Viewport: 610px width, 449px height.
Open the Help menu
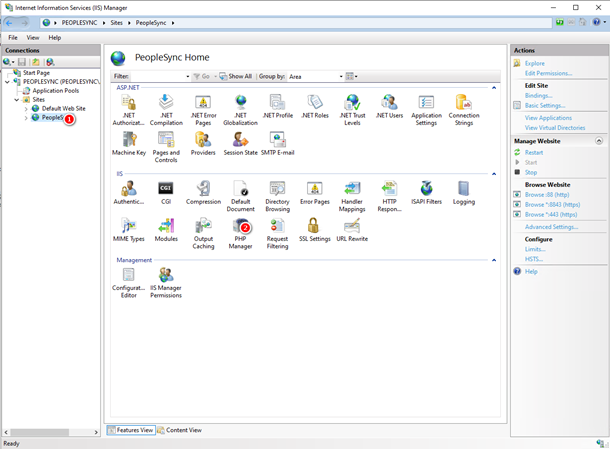(x=54, y=38)
